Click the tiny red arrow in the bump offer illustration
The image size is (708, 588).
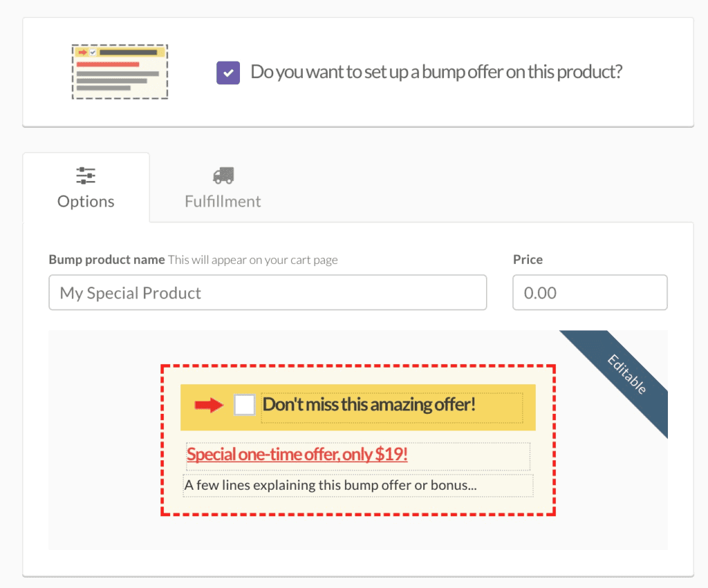(x=82, y=53)
